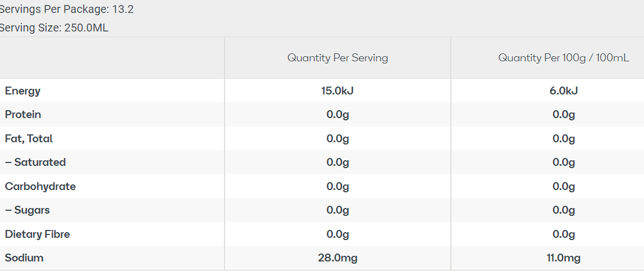The height and width of the screenshot is (271, 644).
Task: Click the Dietary Fibre per serving 0.0g value
Action: [x=337, y=234]
